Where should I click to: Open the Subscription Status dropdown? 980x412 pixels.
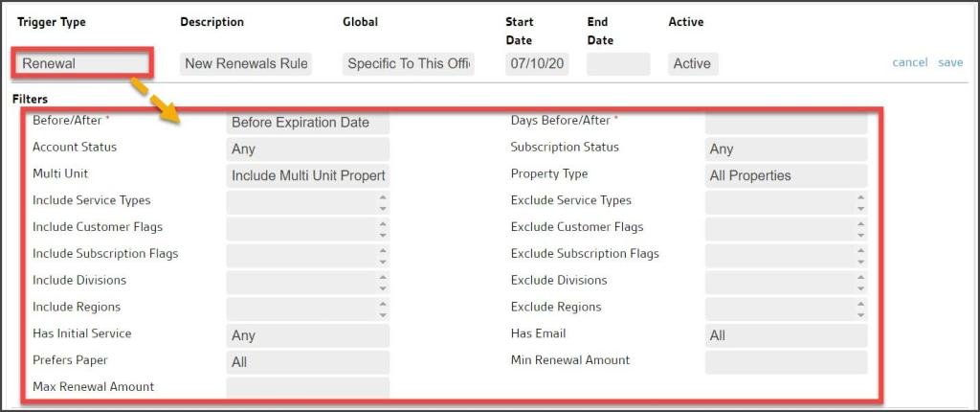(786, 149)
